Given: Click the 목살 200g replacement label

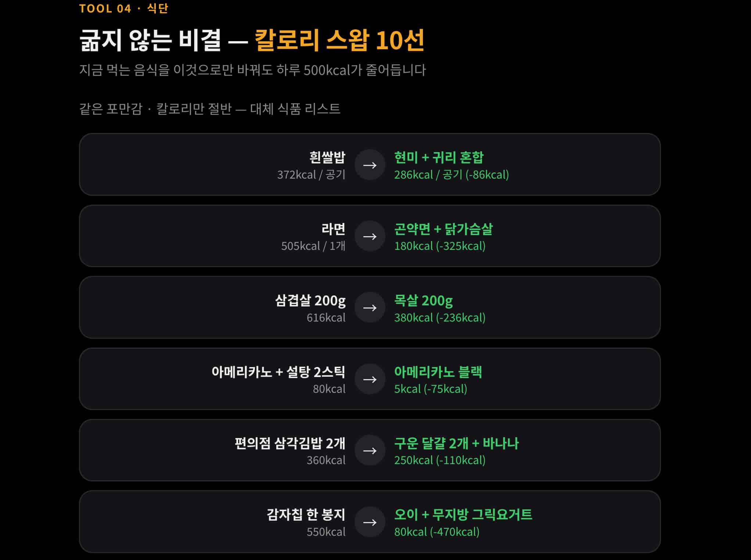Looking at the screenshot, I should [423, 301].
